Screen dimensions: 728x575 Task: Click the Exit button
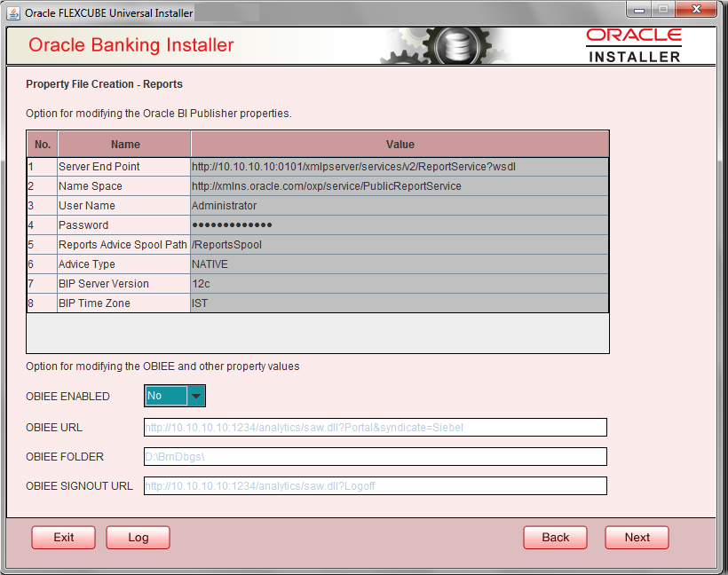(64, 538)
